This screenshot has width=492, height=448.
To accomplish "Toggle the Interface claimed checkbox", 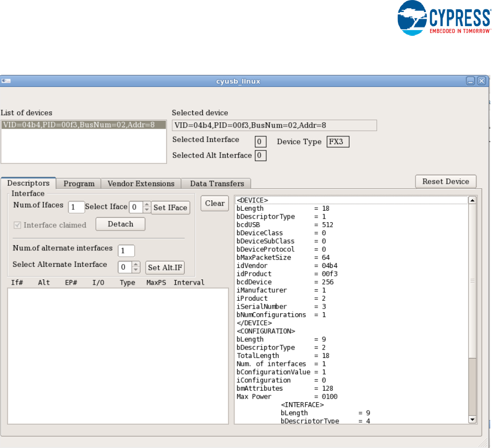I will pyautogui.click(x=17, y=225).
